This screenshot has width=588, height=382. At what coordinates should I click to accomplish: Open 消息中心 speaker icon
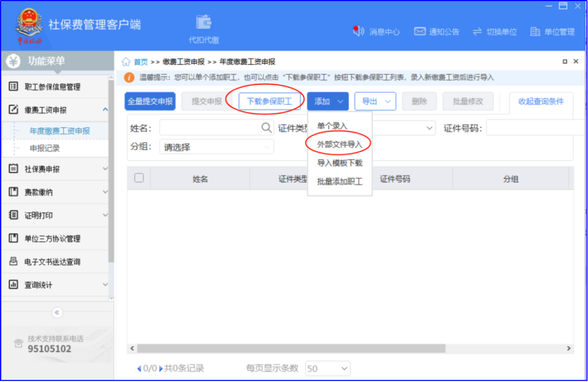pyautogui.click(x=358, y=31)
